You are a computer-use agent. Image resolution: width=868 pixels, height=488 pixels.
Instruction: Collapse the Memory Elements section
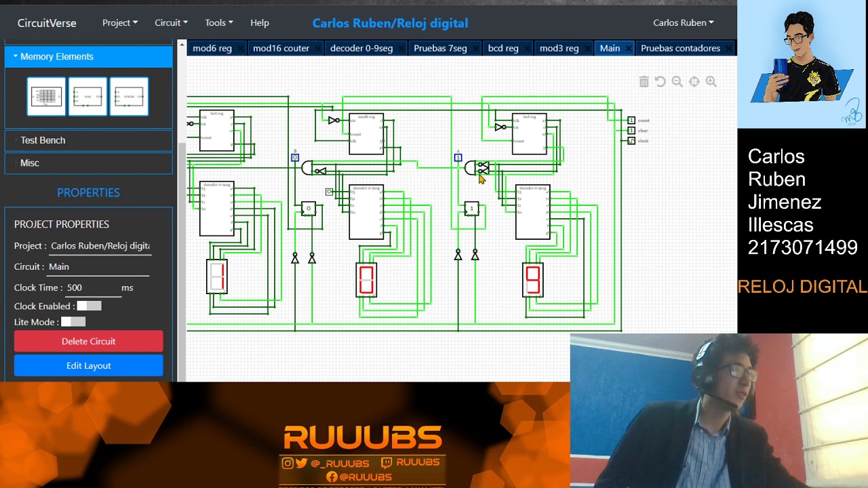89,56
